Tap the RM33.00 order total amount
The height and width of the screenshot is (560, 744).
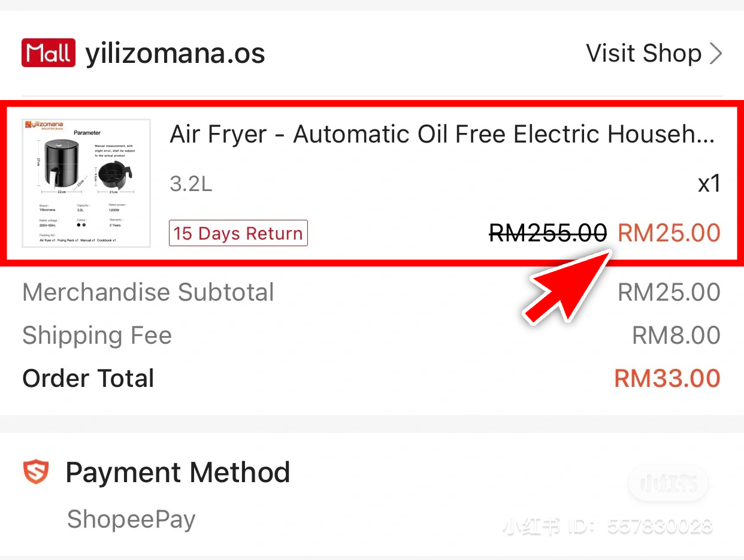pyautogui.click(x=667, y=379)
